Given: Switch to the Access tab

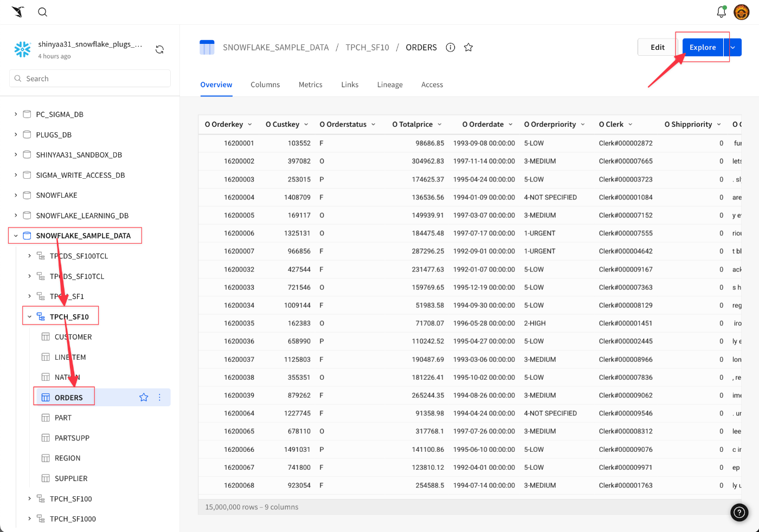Looking at the screenshot, I should point(432,85).
